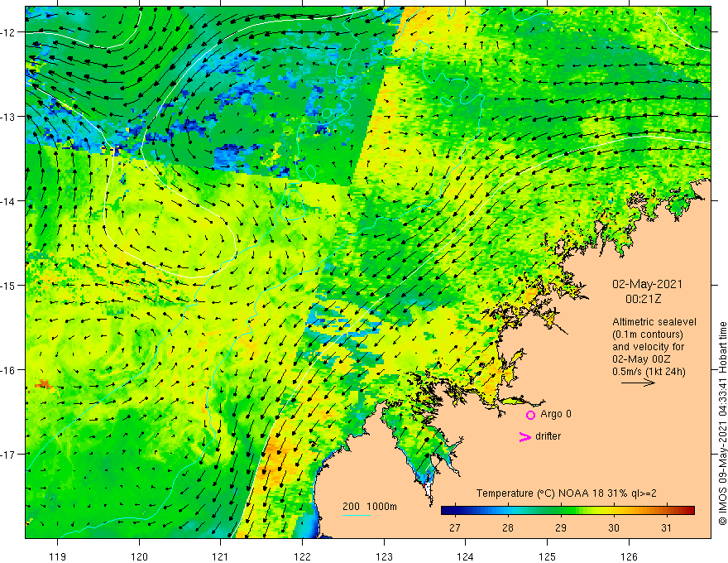Click the magenta drifter arrow legend marker

click(524, 436)
